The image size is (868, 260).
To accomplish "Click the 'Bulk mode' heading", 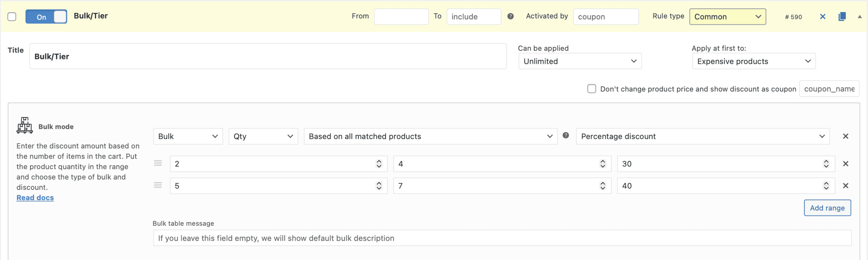I will click(x=56, y=127).
